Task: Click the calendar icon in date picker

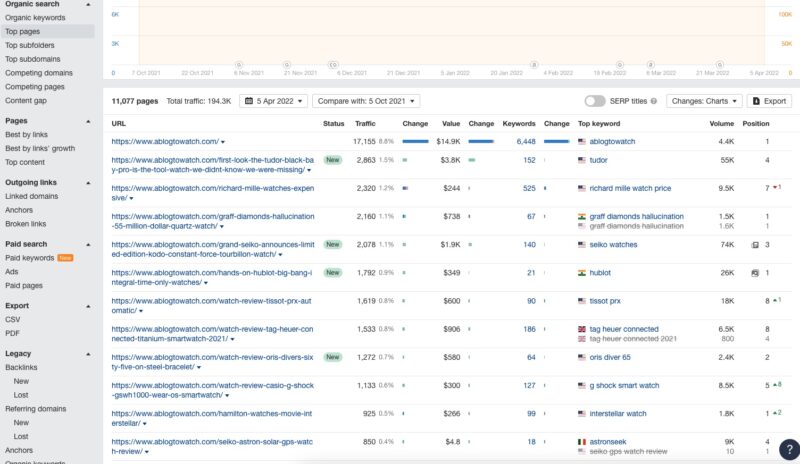Action: (x=249, y=101)
